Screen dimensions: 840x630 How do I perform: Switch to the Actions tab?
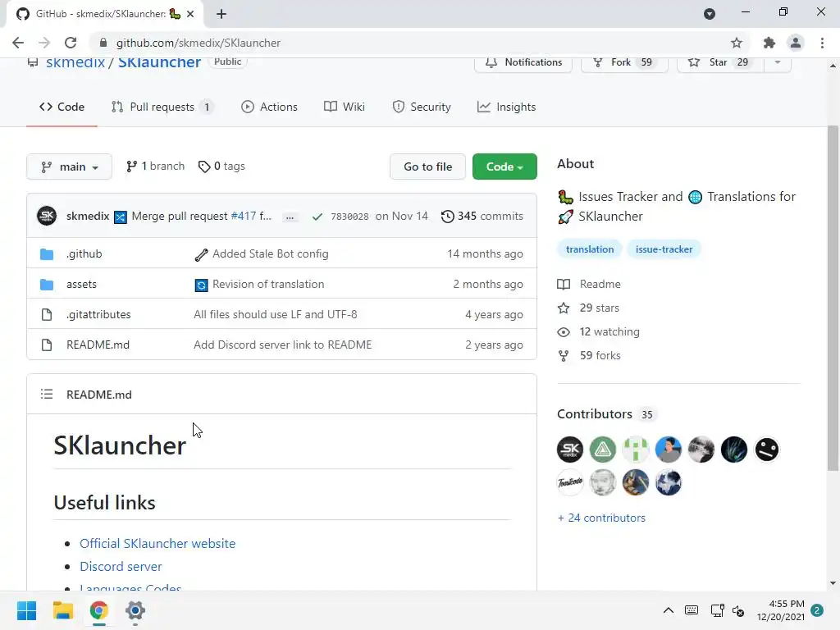pyautogui.click(x=269, y=107)
